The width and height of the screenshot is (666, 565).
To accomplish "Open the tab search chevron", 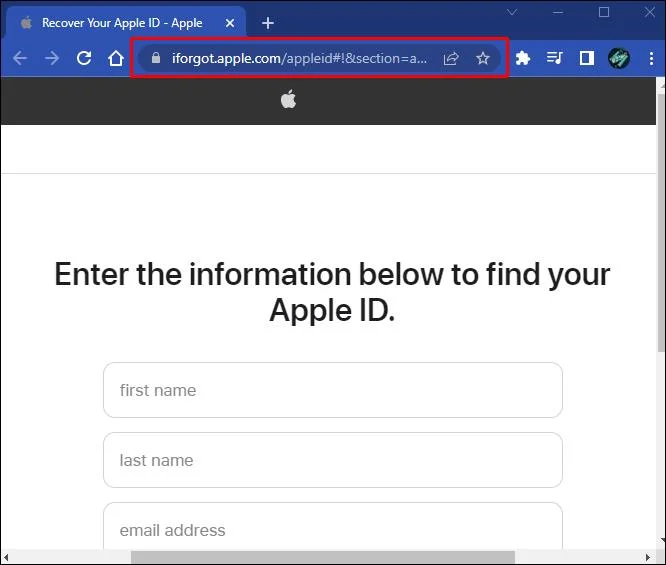I will pos(512,12).
